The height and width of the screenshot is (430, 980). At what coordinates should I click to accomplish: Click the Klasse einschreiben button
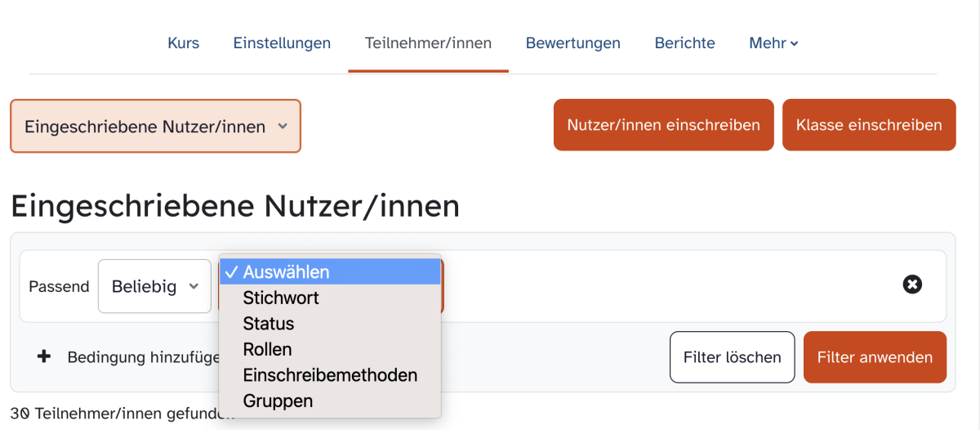(x=869, y=125)
